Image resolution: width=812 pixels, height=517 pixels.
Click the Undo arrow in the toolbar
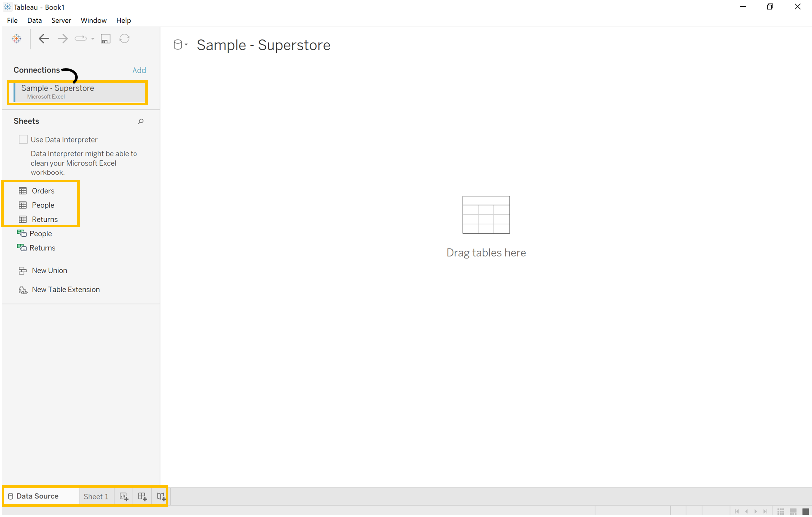[x=44, y=38]
